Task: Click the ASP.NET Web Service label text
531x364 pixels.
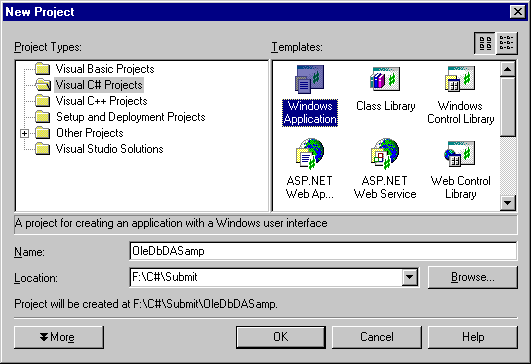Action: point(385,187)
